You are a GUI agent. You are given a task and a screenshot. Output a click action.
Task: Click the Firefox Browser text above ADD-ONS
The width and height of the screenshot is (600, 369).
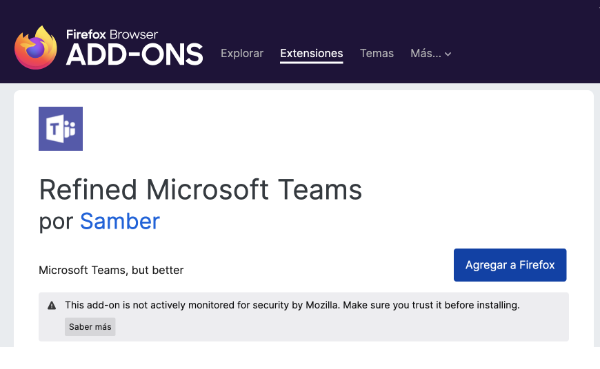[x=112, y=34]
